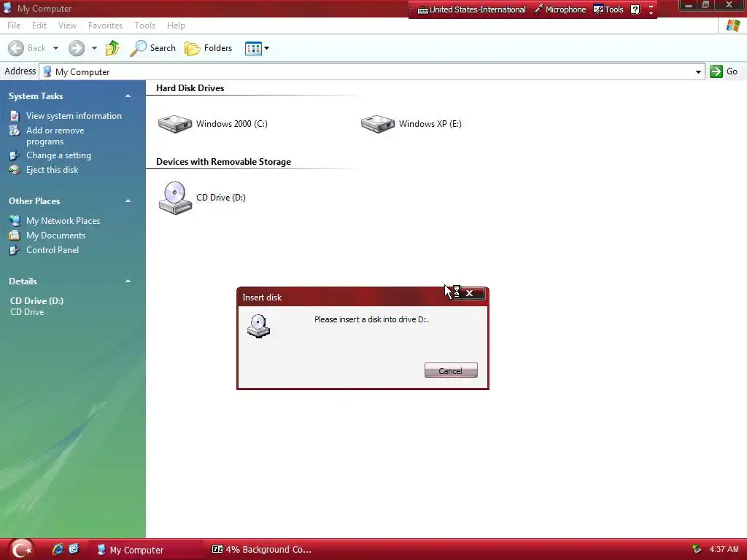Viewport: 747px width, 560px height.
Task: Click the taskbar clock 4:37 AM
Action: pos(724,549)
